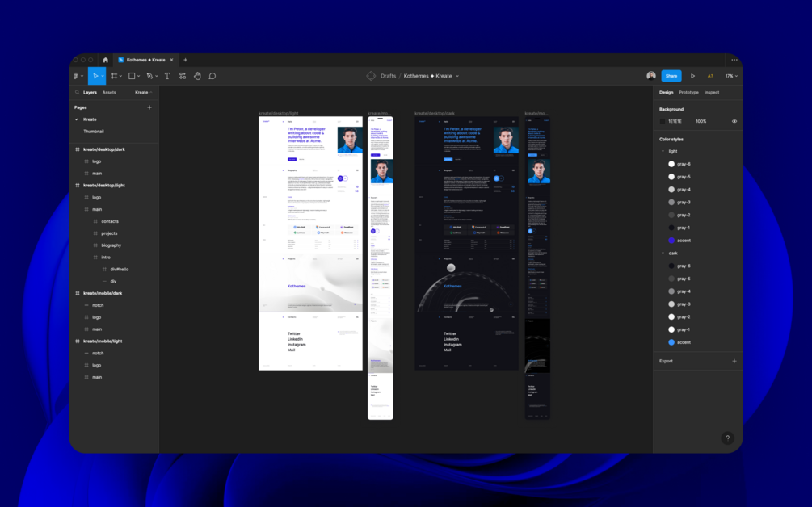Toggle Background color visibility eye

click(x=734, y=122)
